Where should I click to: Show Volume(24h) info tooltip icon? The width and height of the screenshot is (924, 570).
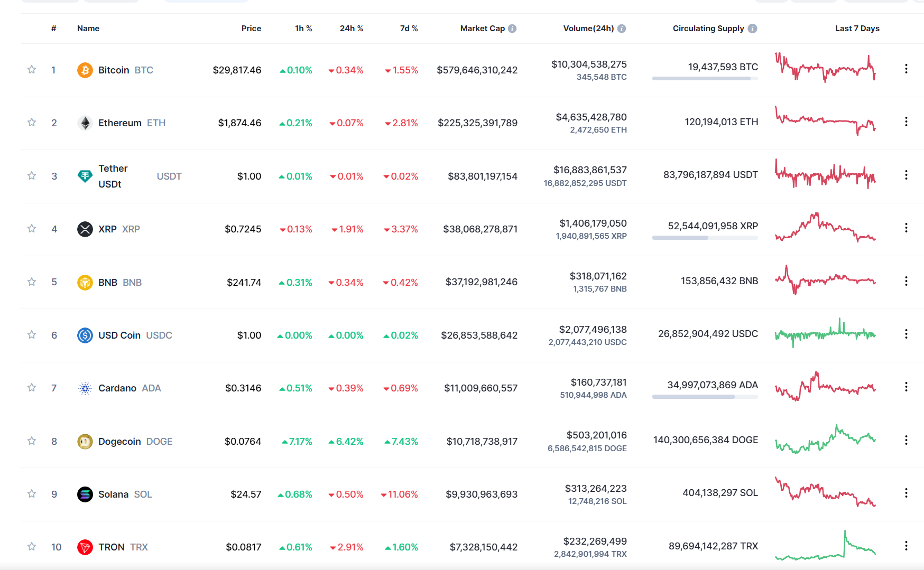point(622,29)
